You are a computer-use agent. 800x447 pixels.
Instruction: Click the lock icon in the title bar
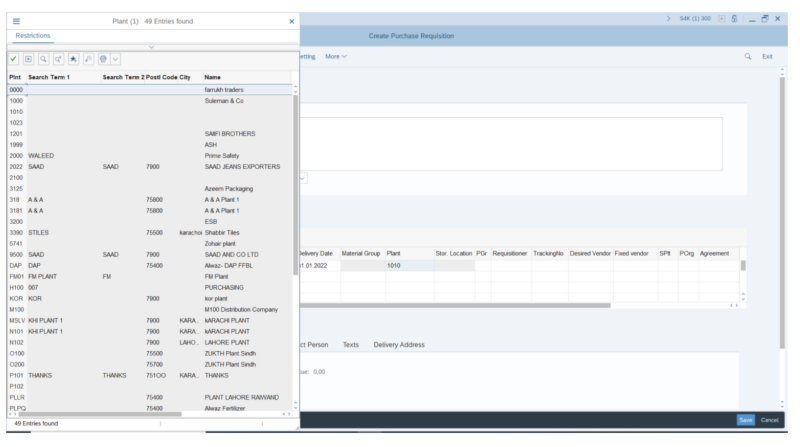coord(734,20)
